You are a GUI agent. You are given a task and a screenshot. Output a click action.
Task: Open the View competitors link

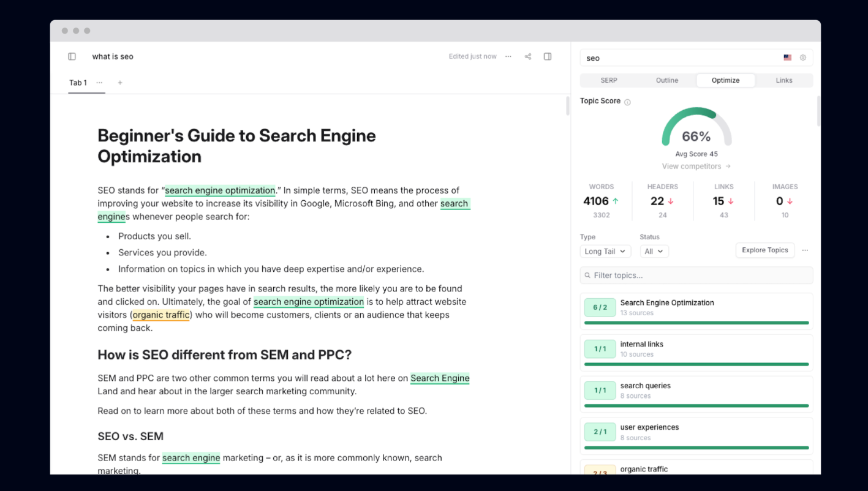tap(696, 167)
